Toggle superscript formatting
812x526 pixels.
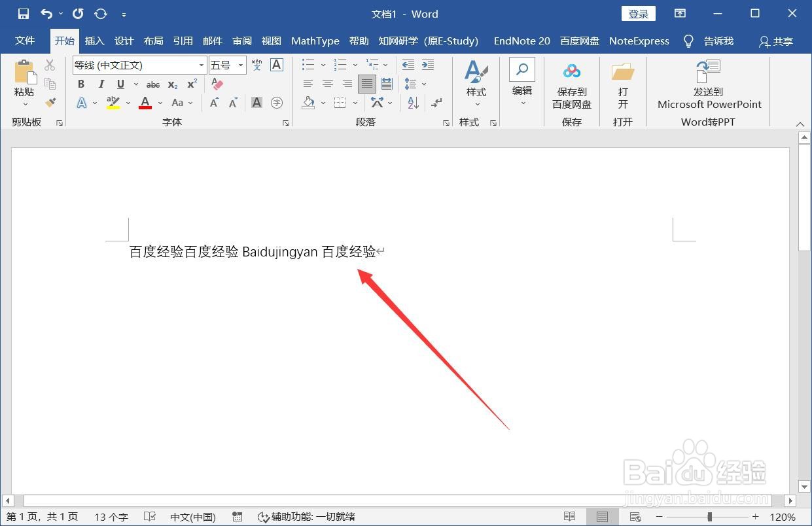[192, 84]
